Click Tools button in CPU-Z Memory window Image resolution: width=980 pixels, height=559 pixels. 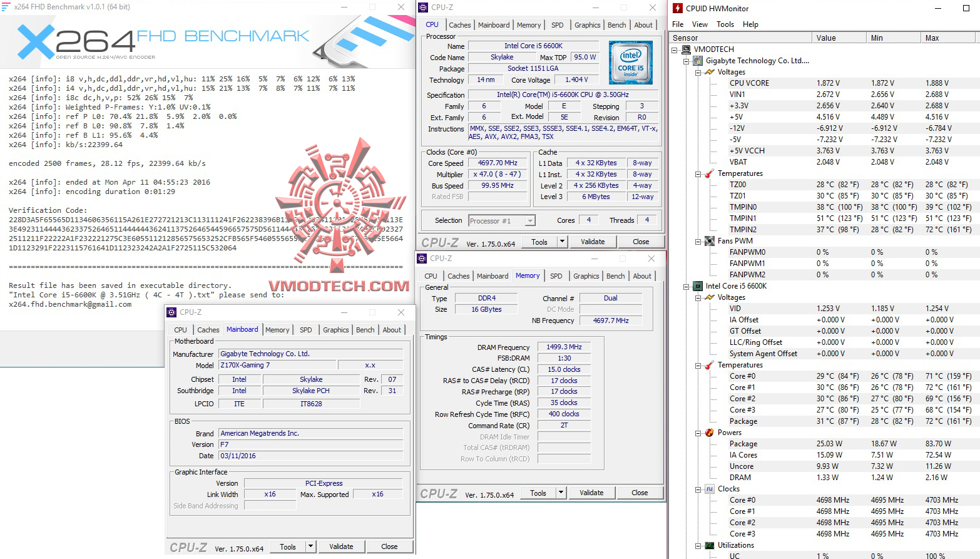(x=538, y=493)
